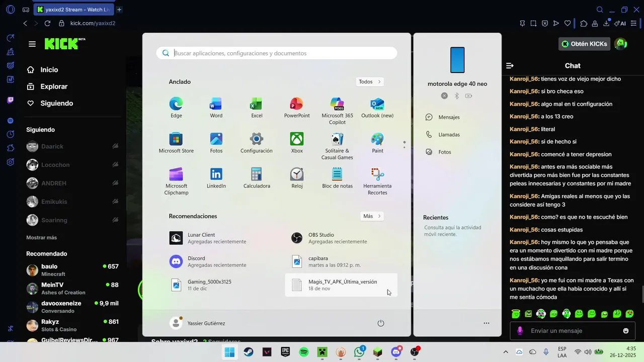Open Outlook (new) app
The height and width of the screenshot is (362, 644).
coord(377,108)
